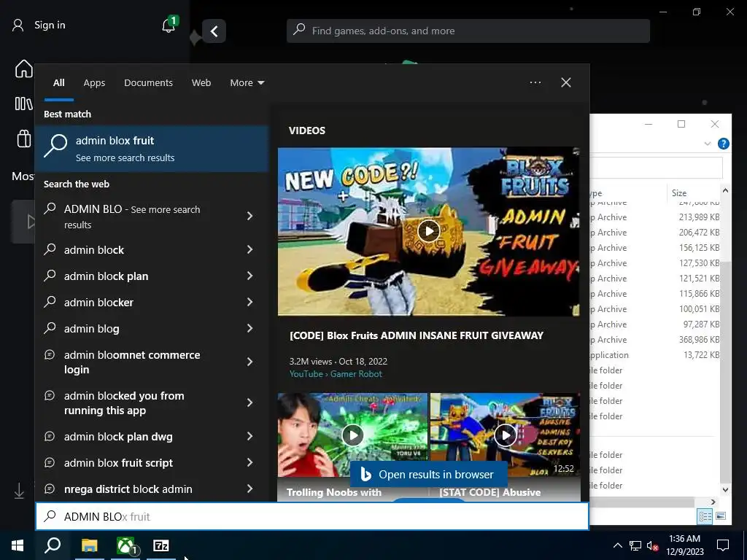Open the Action Center notification icon
The image size is (747, 560).
pyautogui.click(x=723, y=545)
